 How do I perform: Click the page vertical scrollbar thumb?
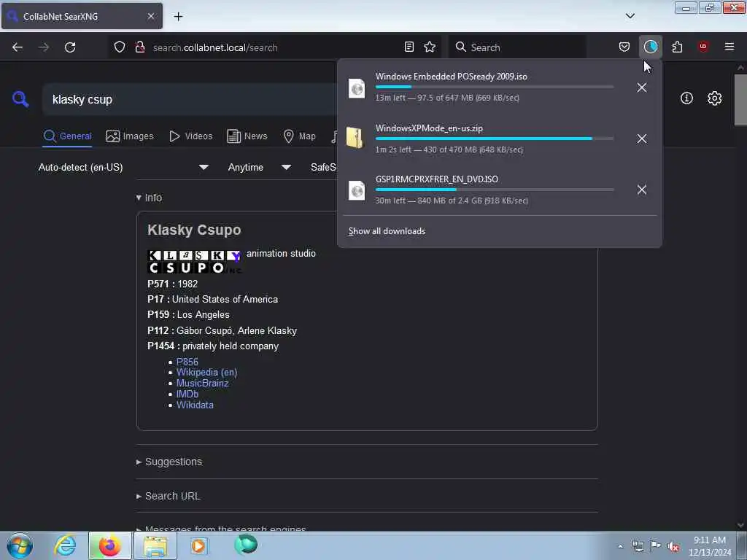[x=740, y=100]
